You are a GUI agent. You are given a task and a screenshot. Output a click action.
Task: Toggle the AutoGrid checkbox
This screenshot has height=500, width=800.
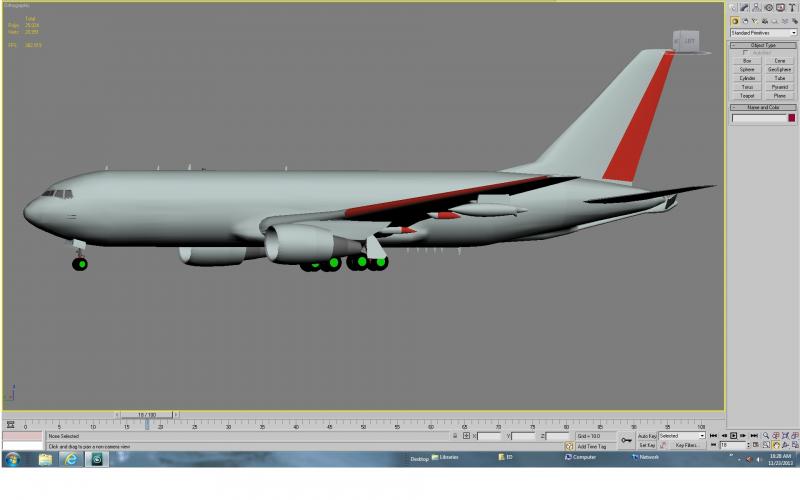coord(746,53)
